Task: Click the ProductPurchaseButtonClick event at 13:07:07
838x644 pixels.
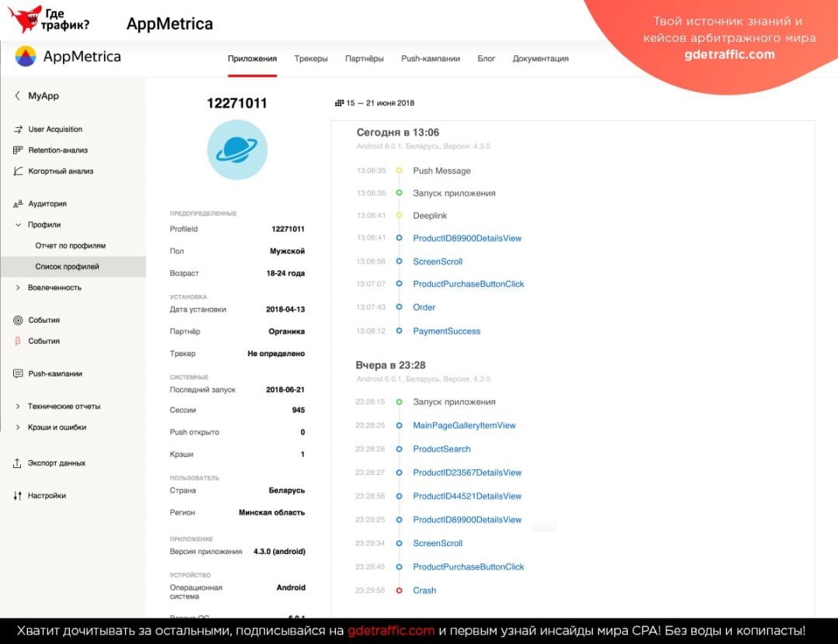Action: (468, 284)
